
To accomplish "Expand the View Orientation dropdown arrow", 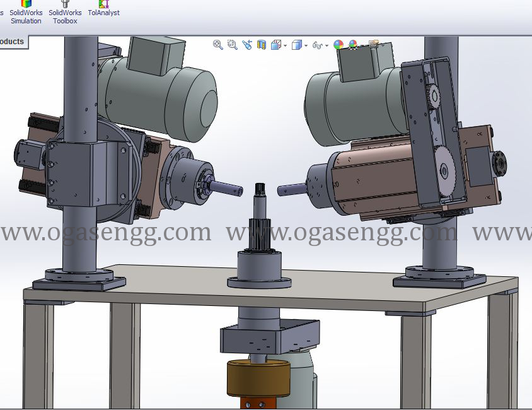I will [286, 45].
